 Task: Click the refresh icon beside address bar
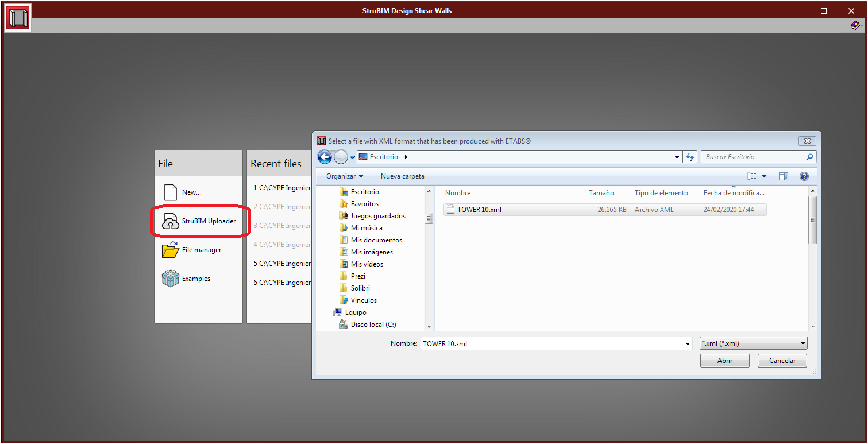[x=690, y=157]
